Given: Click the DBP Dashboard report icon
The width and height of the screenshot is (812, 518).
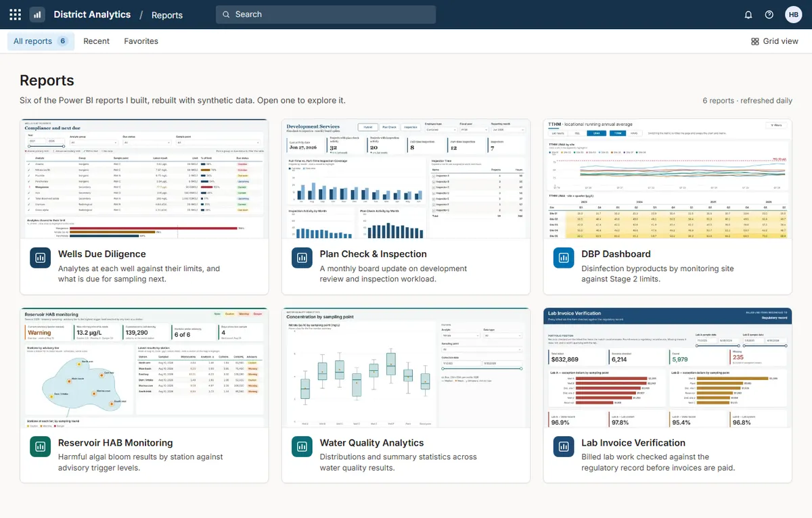Looking at the screenshot, I should pos(564,257).
